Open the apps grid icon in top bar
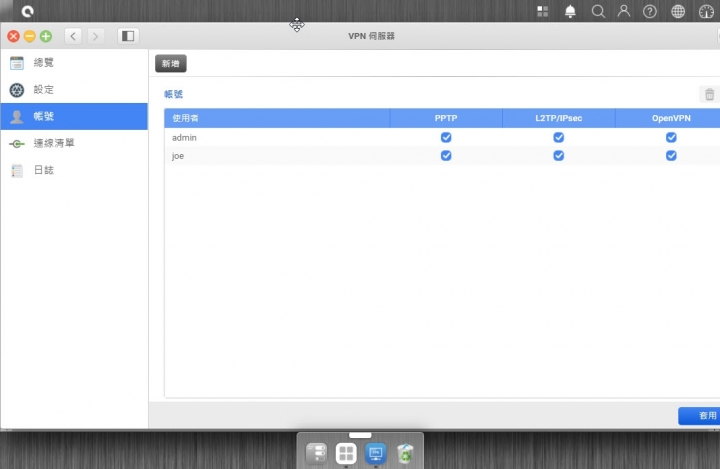This screenshot has height=469, width=720. tap(542, 11)
